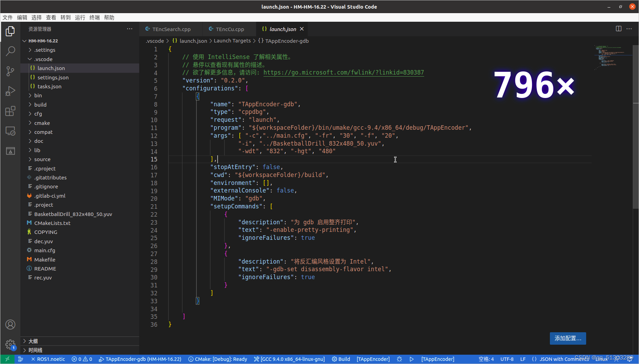
Task: Open the Run and Debug view
Action: tap(10, 91)
